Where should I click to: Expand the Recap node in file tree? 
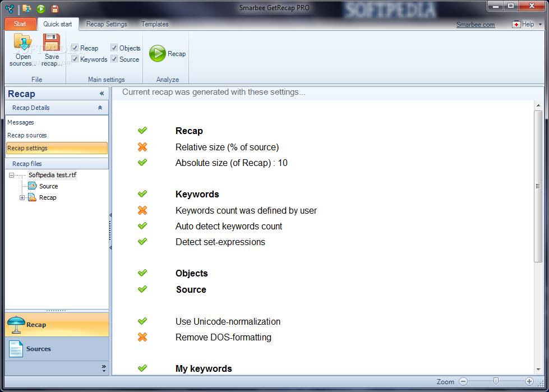tap(22, 198)
